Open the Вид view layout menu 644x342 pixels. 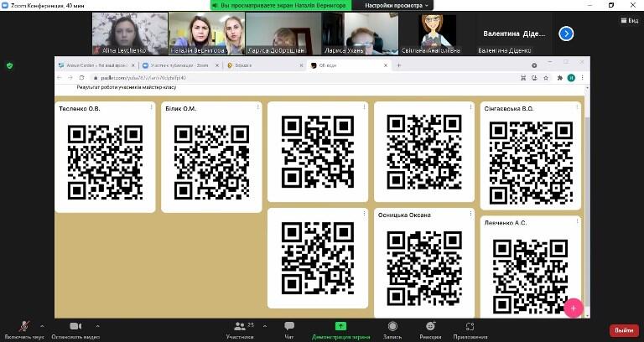pos(629,20)
